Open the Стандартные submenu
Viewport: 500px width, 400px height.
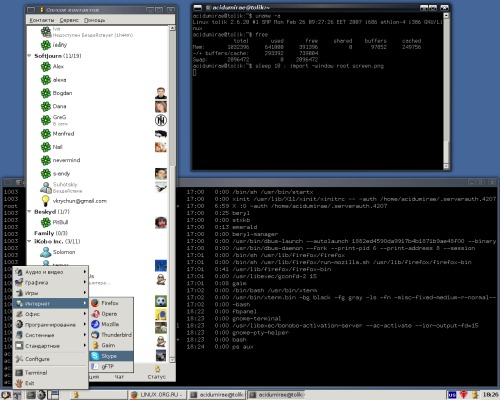[x=51, y=346]
